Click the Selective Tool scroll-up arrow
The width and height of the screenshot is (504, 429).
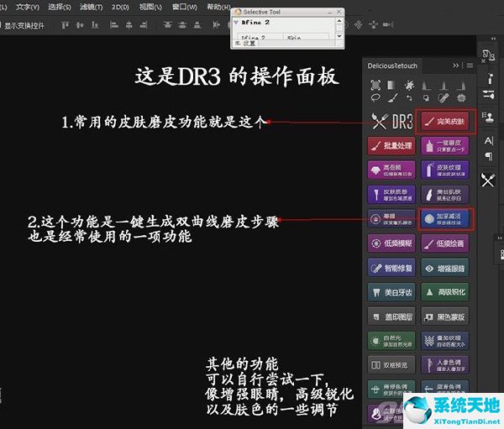pos(339,20)
